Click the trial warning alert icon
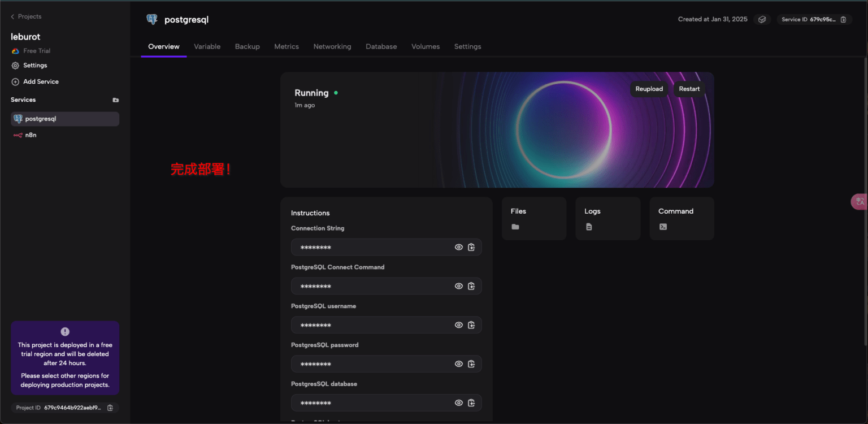Screen dimensions: 868x424 [65, 332]
